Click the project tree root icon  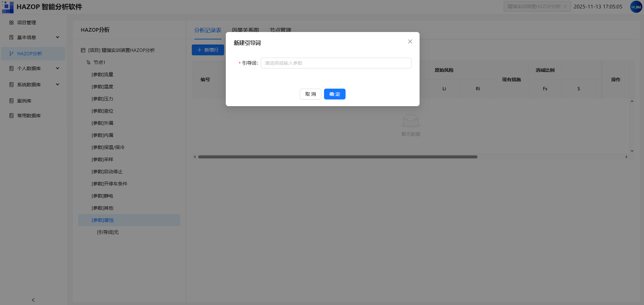click(x=83, y=50)
